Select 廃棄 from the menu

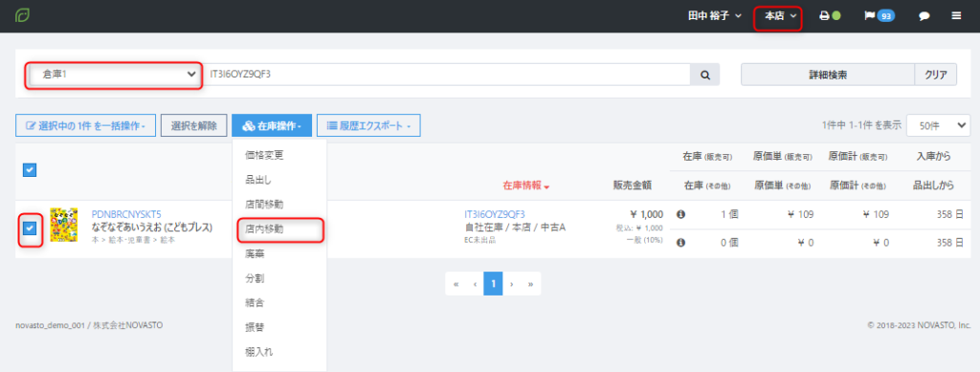tap(255, 253)
